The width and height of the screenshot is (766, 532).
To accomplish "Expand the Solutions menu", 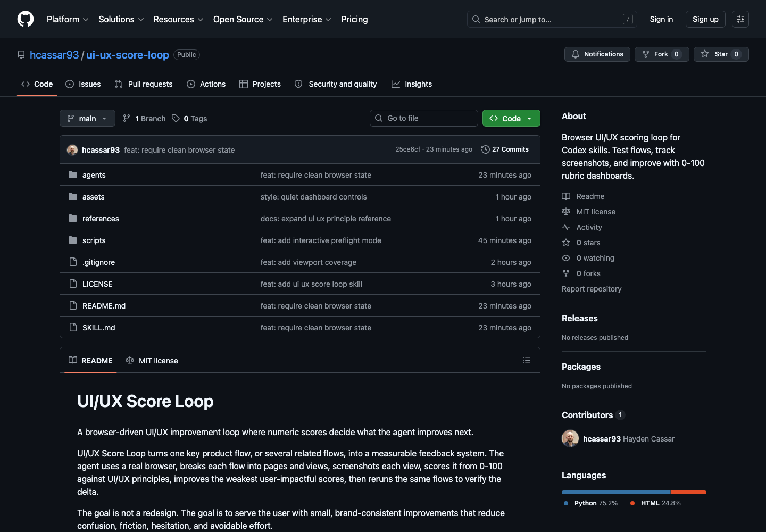I will tap(121, 19).
